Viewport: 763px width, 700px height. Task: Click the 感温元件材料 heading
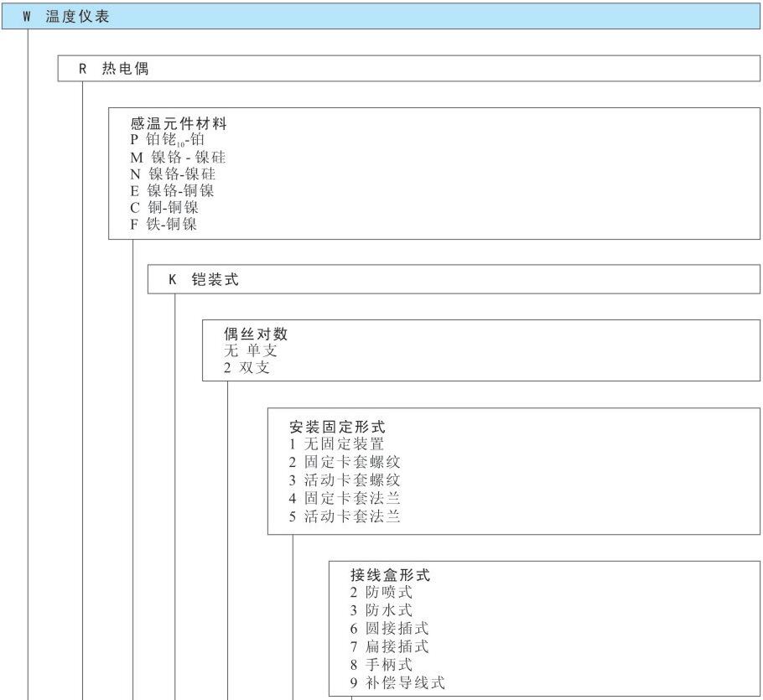point(178,124)
